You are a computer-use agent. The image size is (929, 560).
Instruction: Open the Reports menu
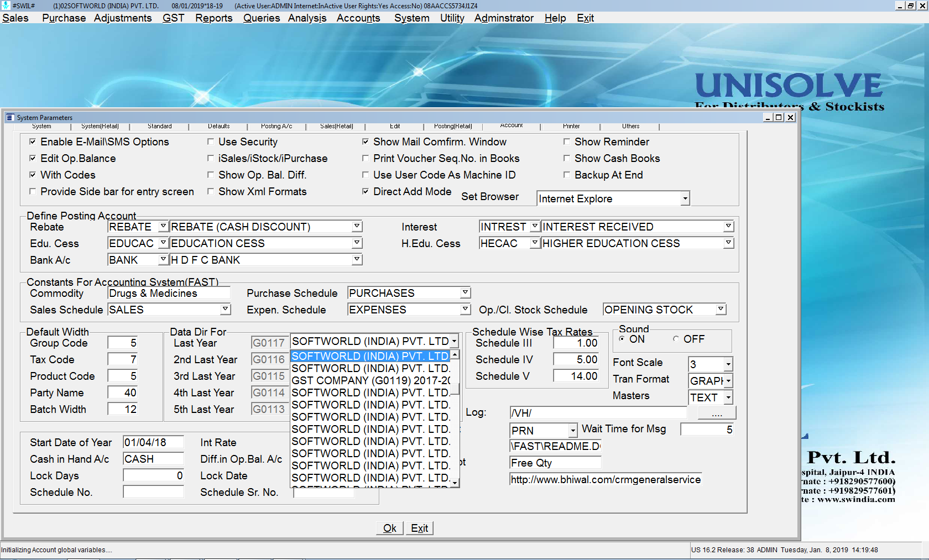pyautogui.click(x=213, y=18)
